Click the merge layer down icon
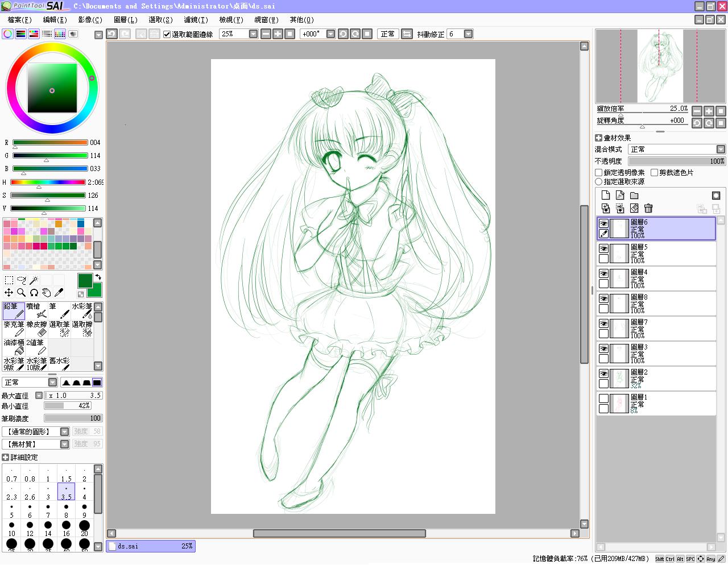 coord(606,209)
